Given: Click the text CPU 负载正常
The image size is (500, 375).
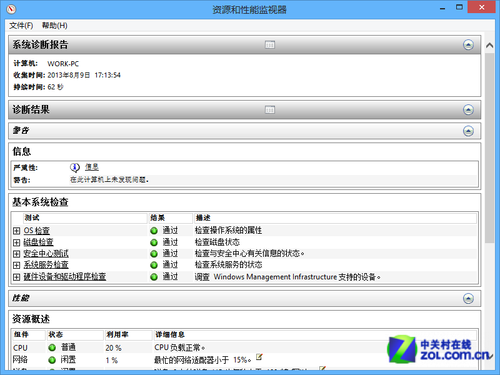Looking at the screenshot, I should coord(179,348).
